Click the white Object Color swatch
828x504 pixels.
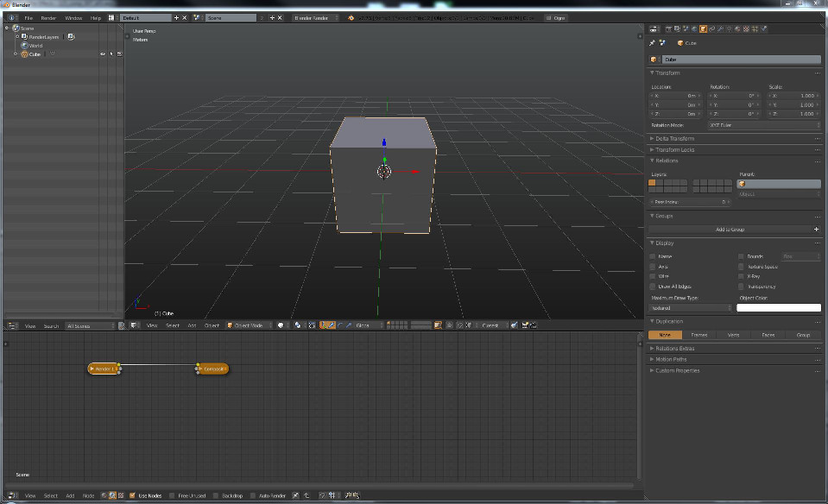point(778,308)
